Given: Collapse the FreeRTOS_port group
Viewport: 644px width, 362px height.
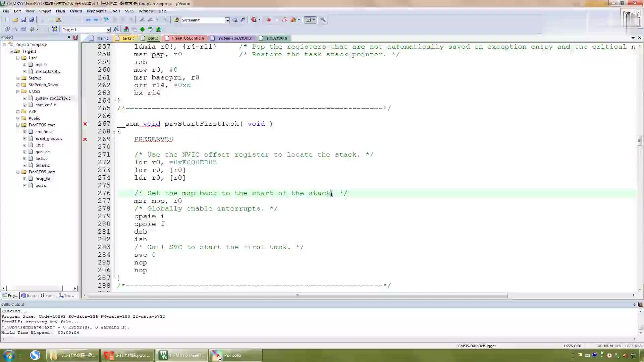Looking at the screenshot, I should click(x=18, y=172).
